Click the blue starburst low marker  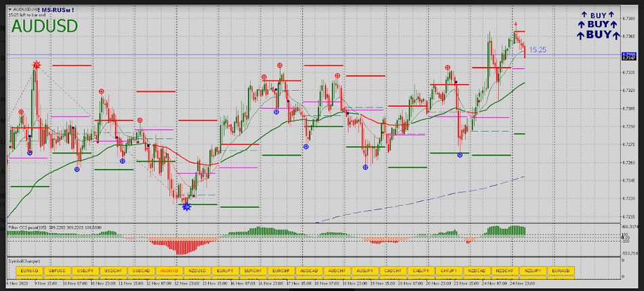186,206
